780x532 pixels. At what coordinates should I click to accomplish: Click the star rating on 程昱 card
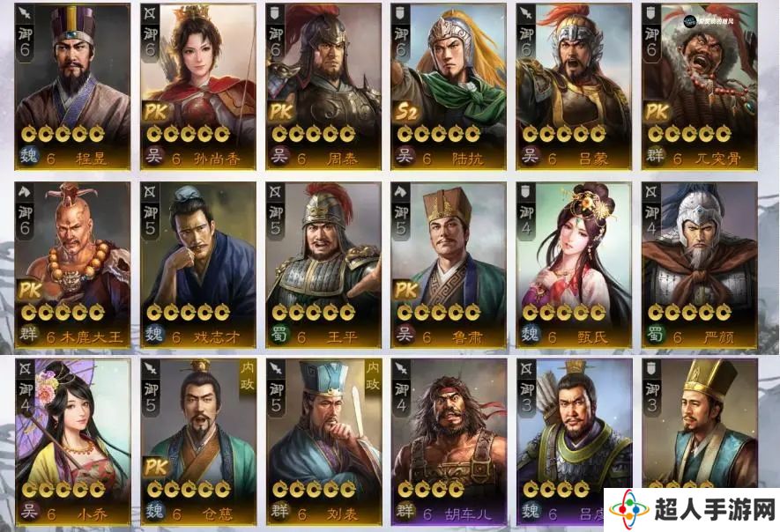pos(63,134)
